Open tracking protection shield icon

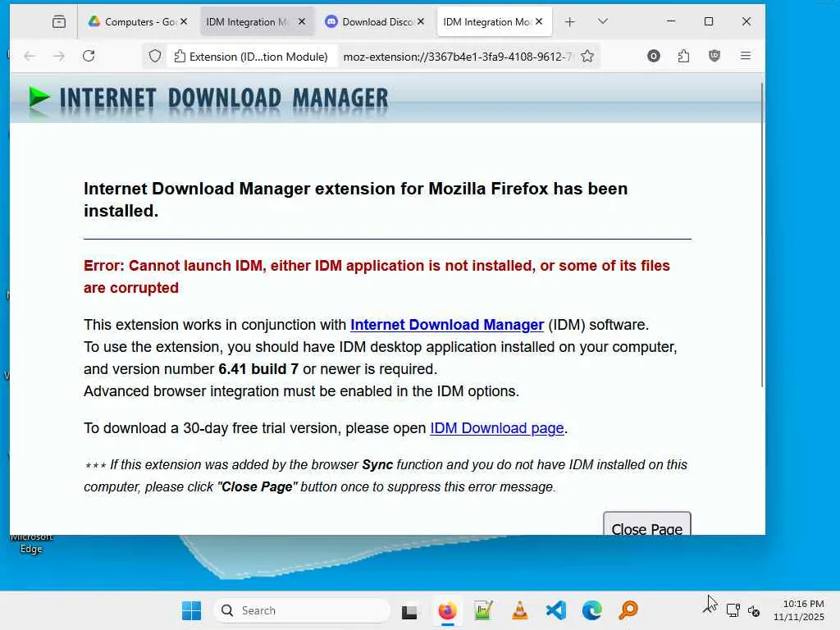tap(155, 57)
